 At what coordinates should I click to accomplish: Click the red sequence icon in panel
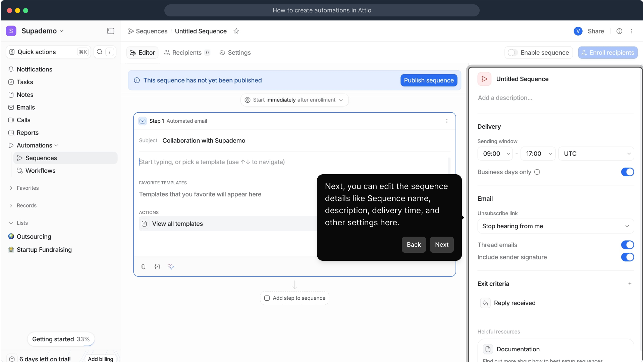[484, 79]
